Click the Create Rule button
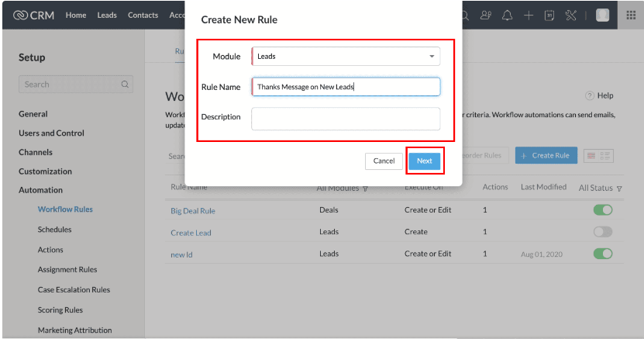The image size is (644, 339). point(546,155)
